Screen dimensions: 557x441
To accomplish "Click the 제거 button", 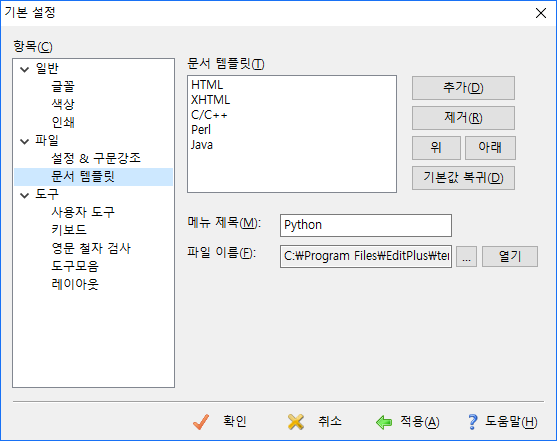I will [463, 118].
